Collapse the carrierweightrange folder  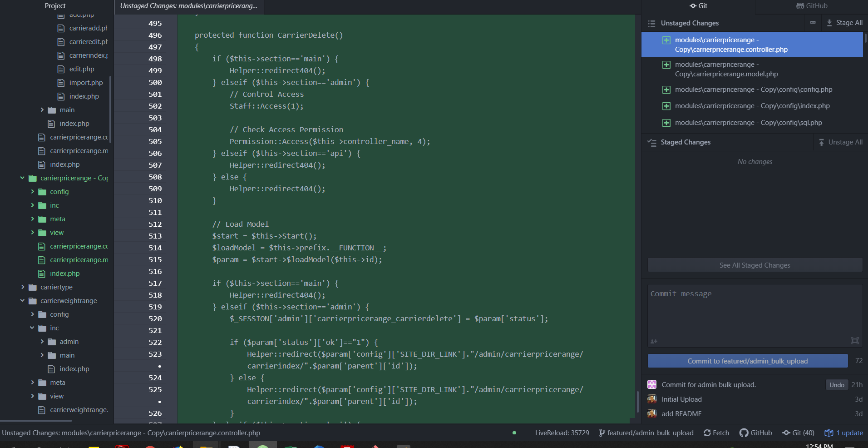22,301
